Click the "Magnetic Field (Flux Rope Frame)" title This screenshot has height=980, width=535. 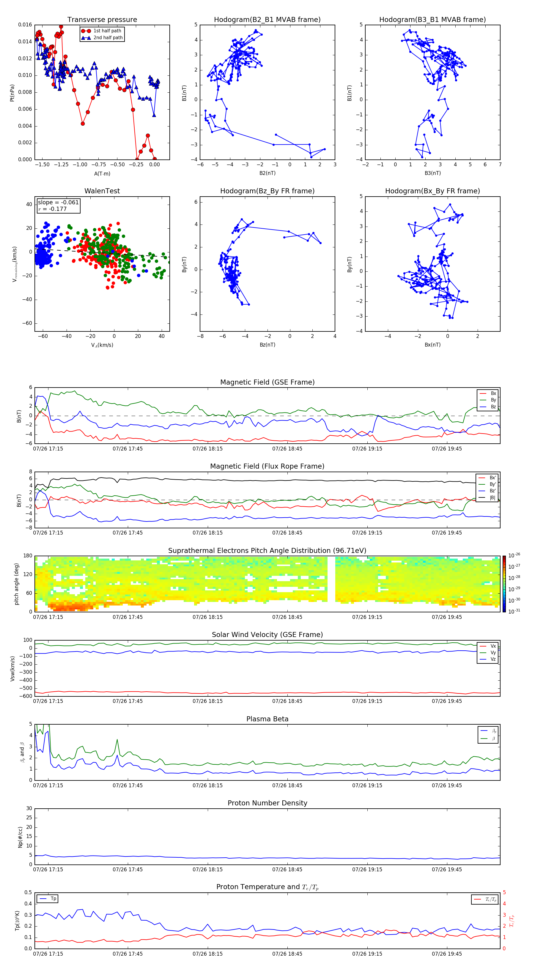coord(267,467)
